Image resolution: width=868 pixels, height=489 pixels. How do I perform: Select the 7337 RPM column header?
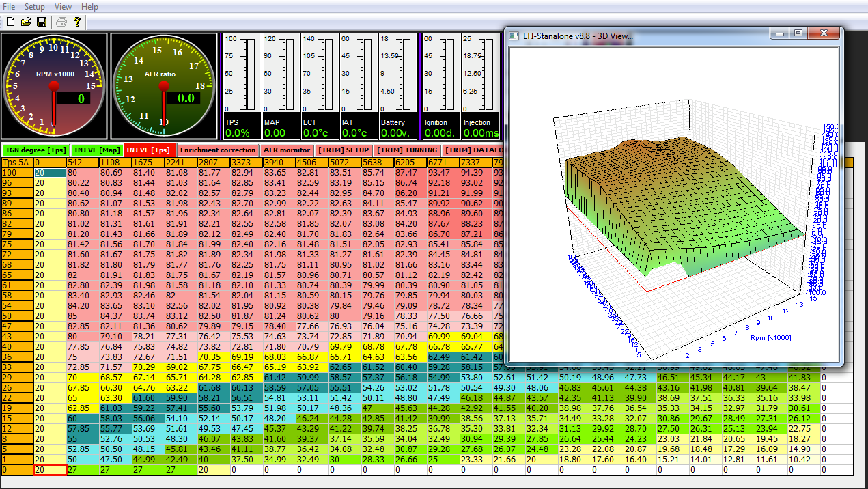click(x=476, y=163)
